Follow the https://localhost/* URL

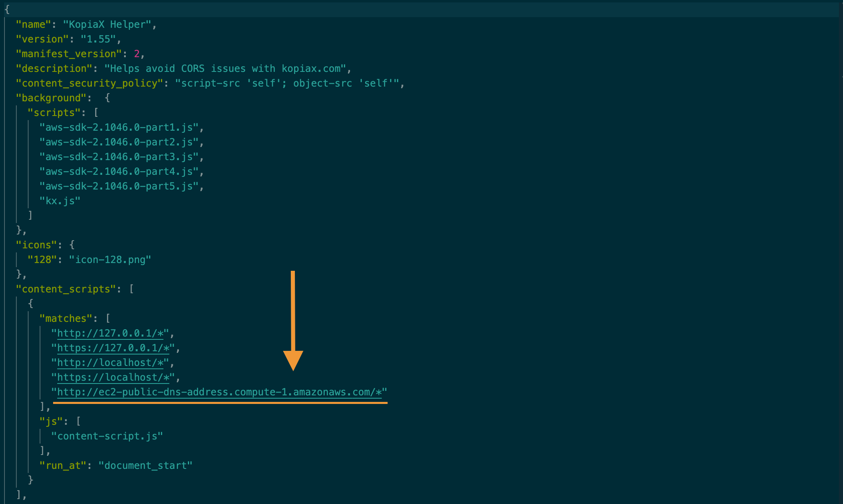coord(113,377)
